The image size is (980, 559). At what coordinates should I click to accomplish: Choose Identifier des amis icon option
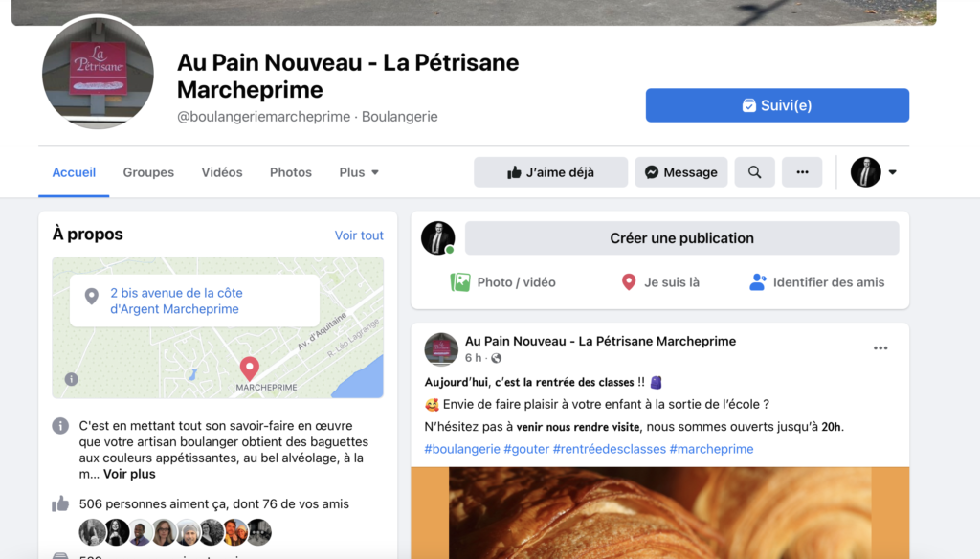pos(758,282)
